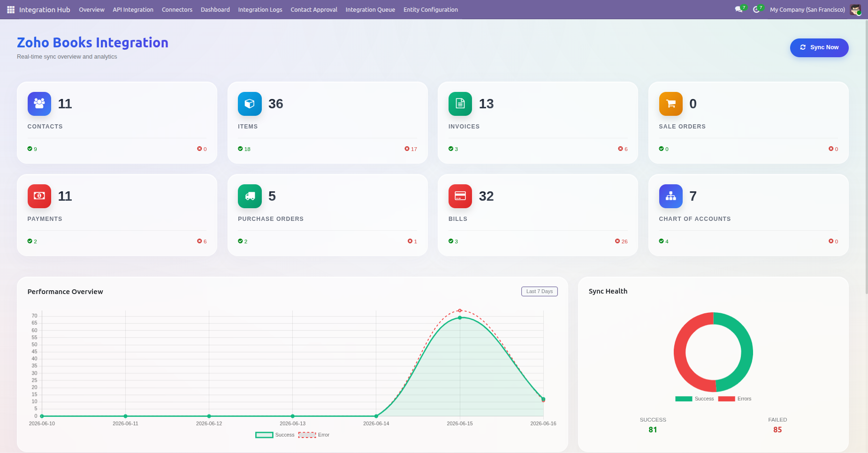Click the Payments money icon
The height and width of the screenshot is (453, 868).
39,196
